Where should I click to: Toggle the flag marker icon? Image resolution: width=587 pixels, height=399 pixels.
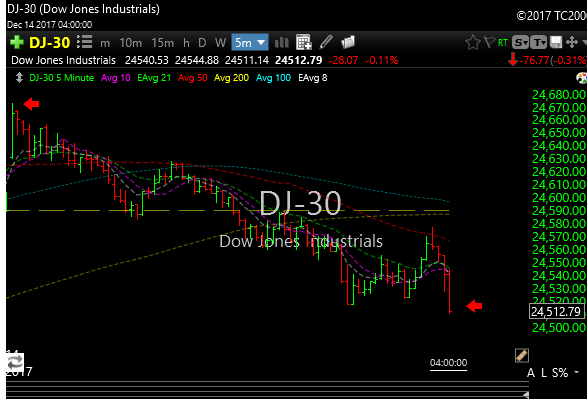[489, 42]
